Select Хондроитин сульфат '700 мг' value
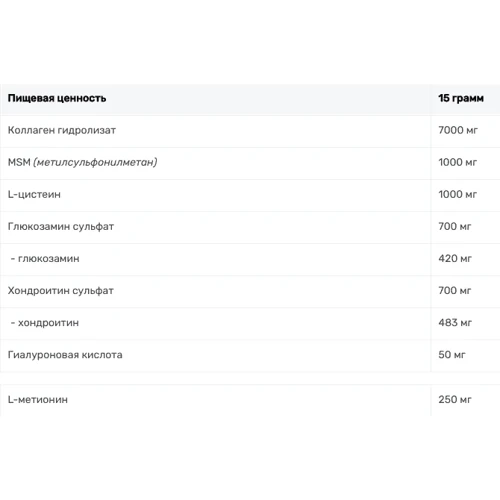Screen dimensions: 500x500 click(455, 290)
